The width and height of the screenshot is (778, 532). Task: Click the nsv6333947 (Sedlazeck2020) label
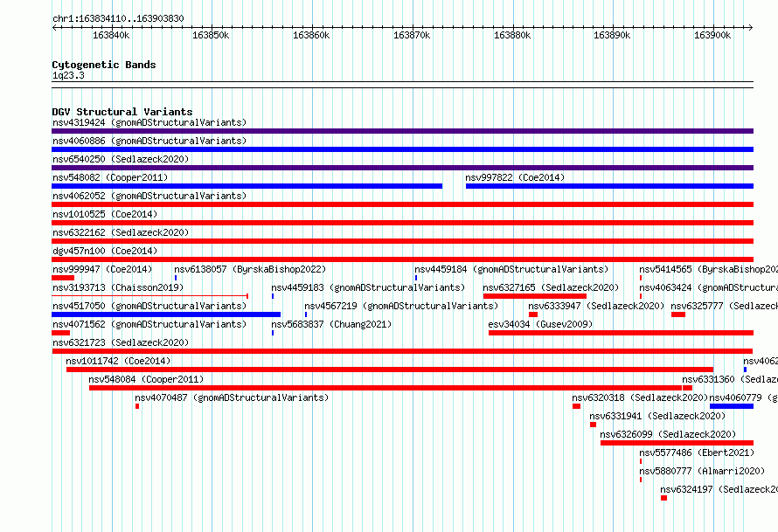(596, 306)
